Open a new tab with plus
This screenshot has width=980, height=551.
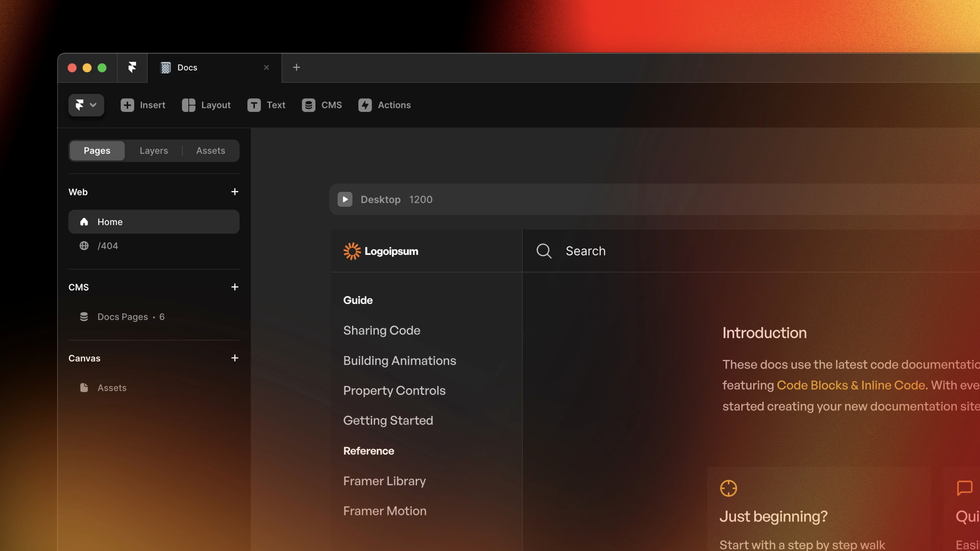[296, 67]
